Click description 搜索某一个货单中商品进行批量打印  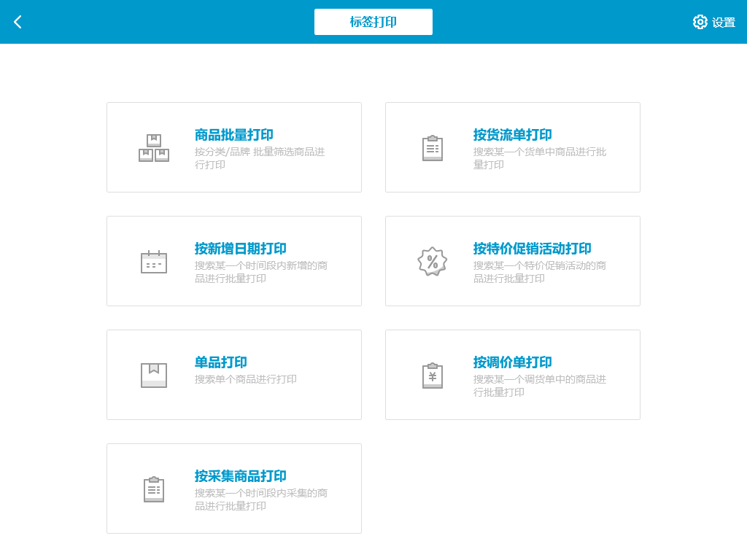coord(540,158)
